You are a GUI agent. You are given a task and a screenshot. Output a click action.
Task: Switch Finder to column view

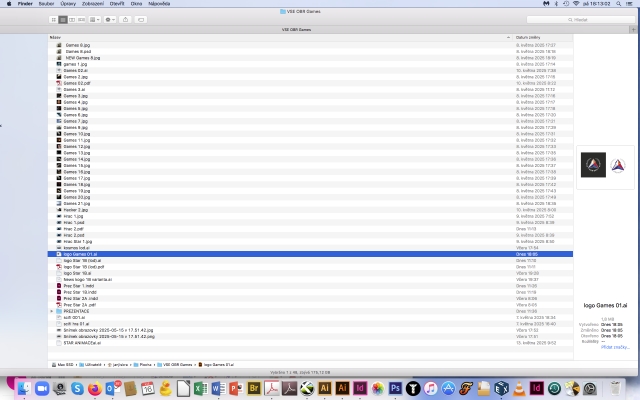coord(72,20)
